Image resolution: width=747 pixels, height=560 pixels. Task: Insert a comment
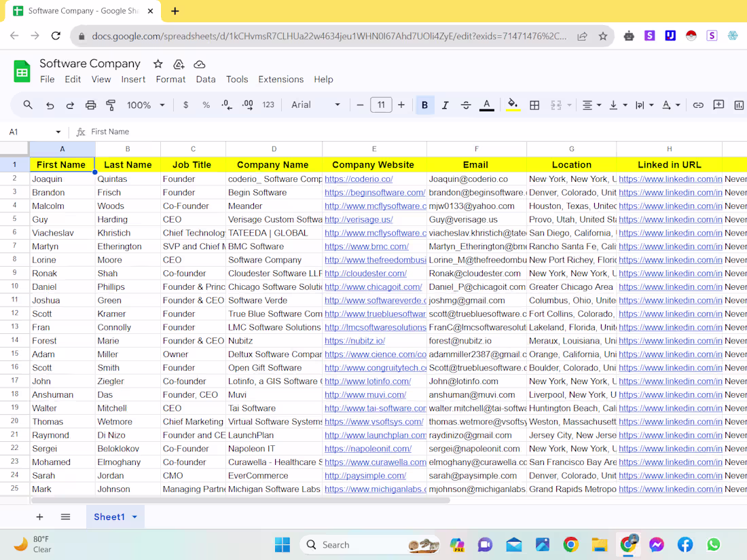[718, 105]
